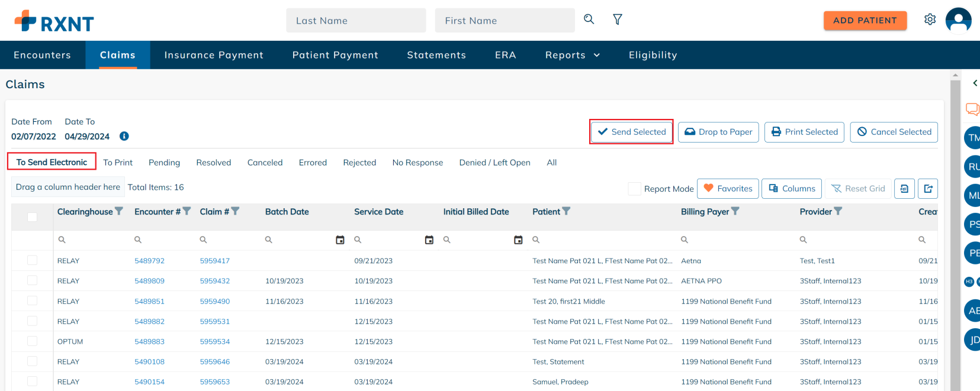Click the chat messages icon in sidebar

(972, 109)
